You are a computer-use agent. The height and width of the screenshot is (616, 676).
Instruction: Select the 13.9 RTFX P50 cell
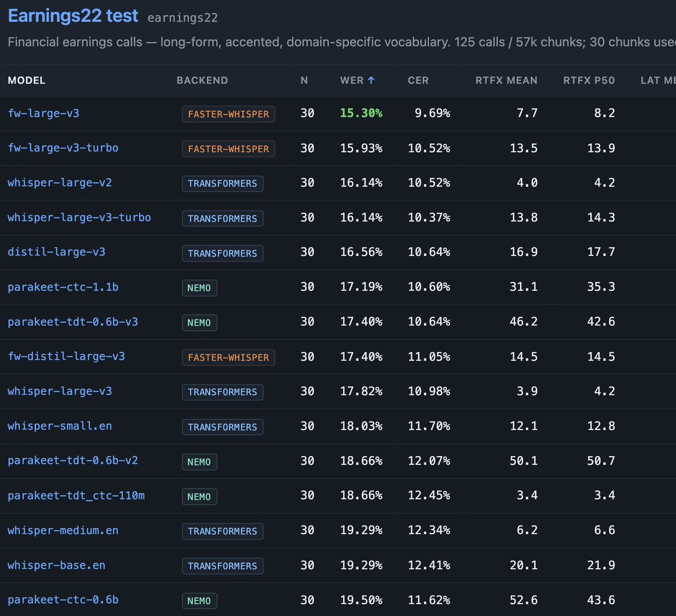click(x=601, y=148)
